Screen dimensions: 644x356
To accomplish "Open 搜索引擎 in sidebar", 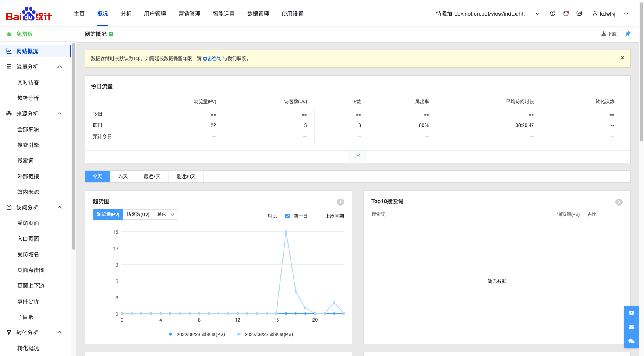I will 28,145.
